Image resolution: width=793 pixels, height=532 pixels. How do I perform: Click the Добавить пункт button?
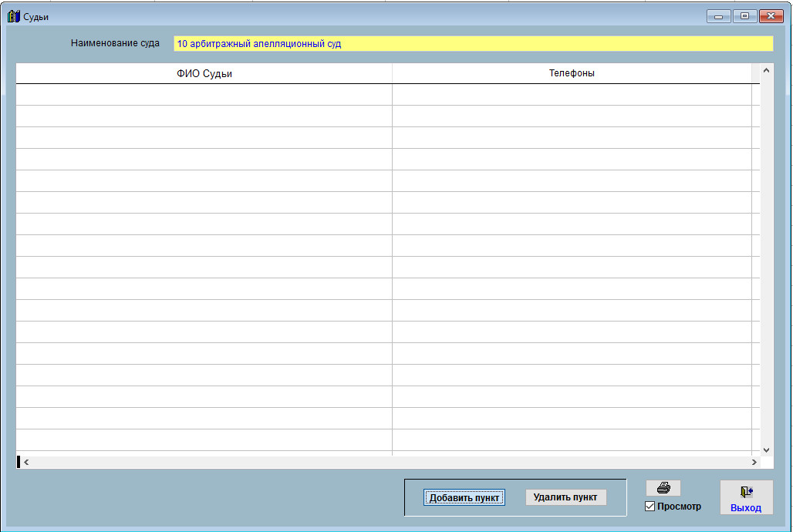point(464,497)
